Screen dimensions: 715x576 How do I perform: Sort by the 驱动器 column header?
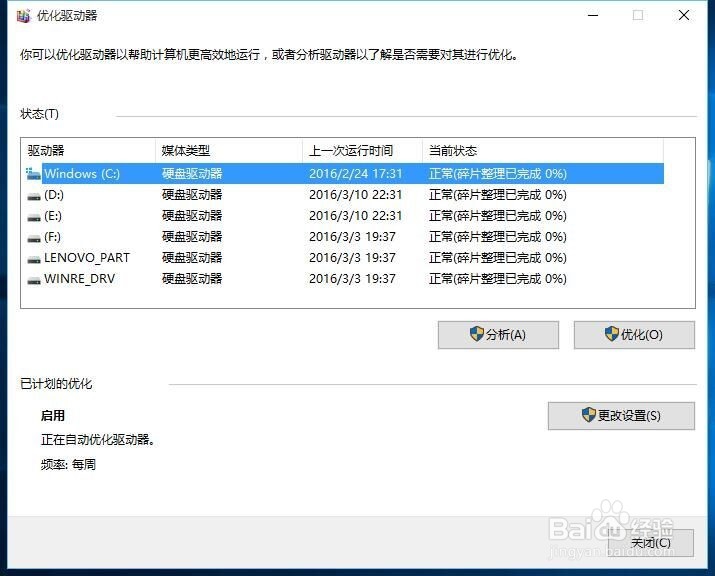click(88, 150)
